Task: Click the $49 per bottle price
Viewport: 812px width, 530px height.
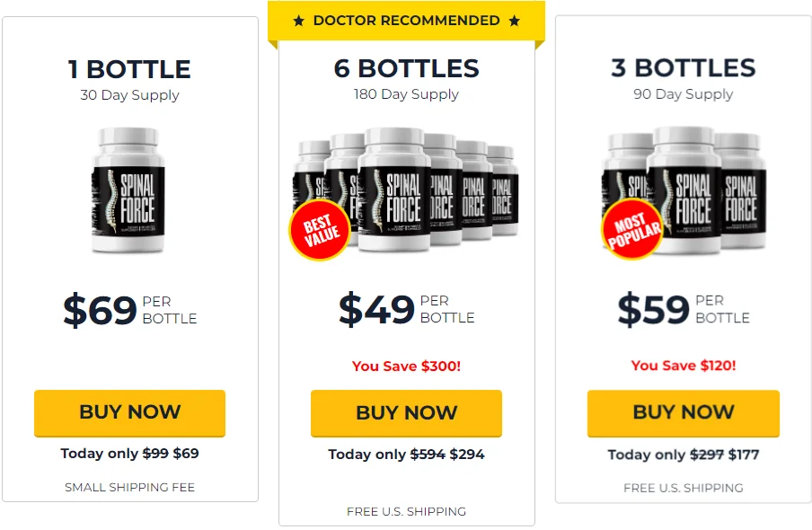Action: (406, 309)
